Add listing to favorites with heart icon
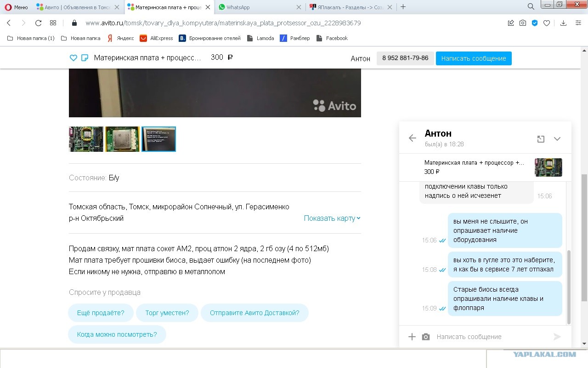Image resolution: width=588 pixels, height=368 pixels. (x=73, y=58)
